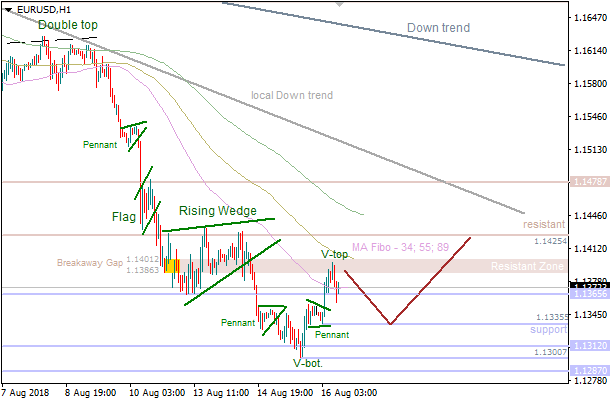Click the chart-shift triangle marker at top
This screenshot has width=610, height=400.
[x=343, y=5]
